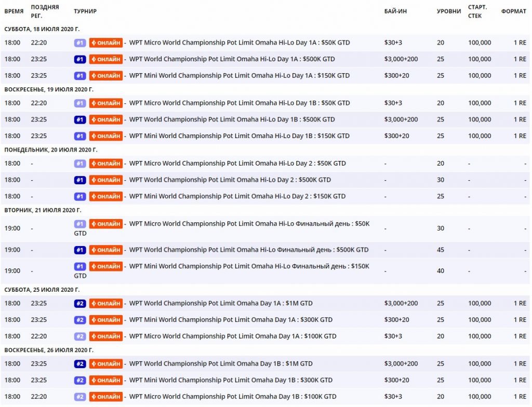This screenshot has height=407, width=532.
Task: Open WPT World Championship Omaha Day 1B $1M GTD
Action: click(x=221, y=363)
